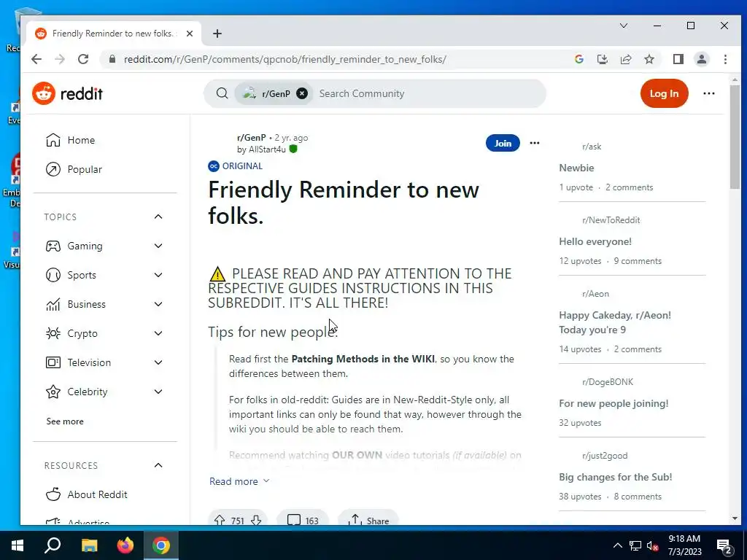Click the share page icon

625,59
